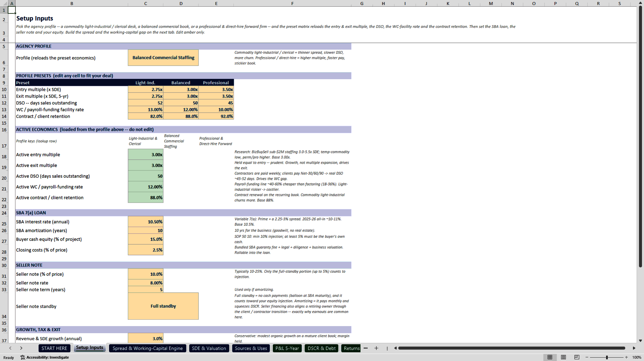This screenshot has width=644, height=361.
Task: Select SBA interest rate 10.50% cell
Action: (x=146, y=222)
